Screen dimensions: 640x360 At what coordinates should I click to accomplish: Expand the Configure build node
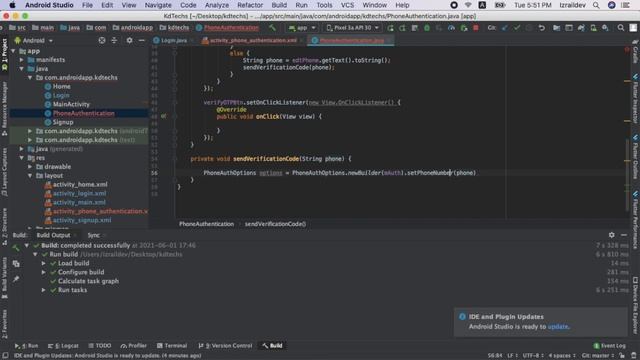coord(44,272)
